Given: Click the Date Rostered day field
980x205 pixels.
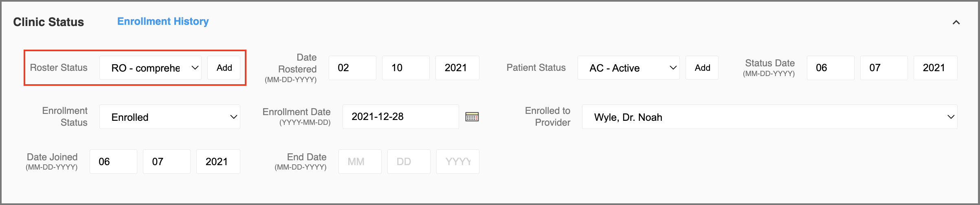Looking at the screenshot, I should (406, 68).
